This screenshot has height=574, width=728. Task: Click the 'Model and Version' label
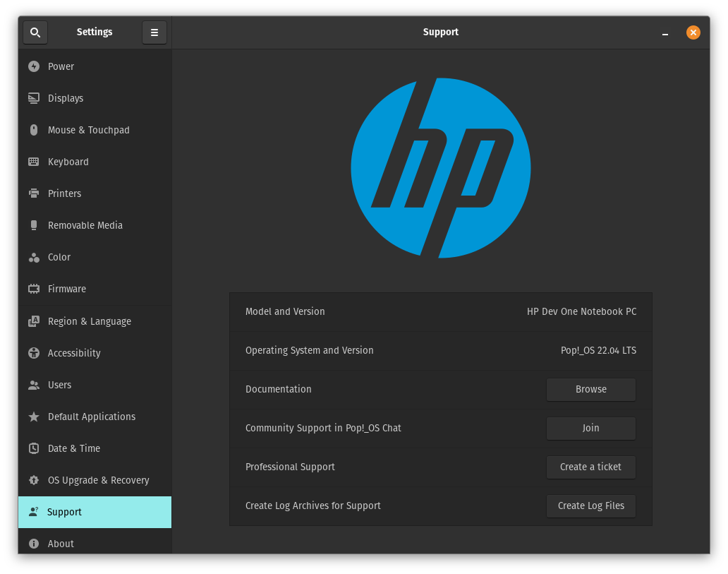(x=285, y=311)
